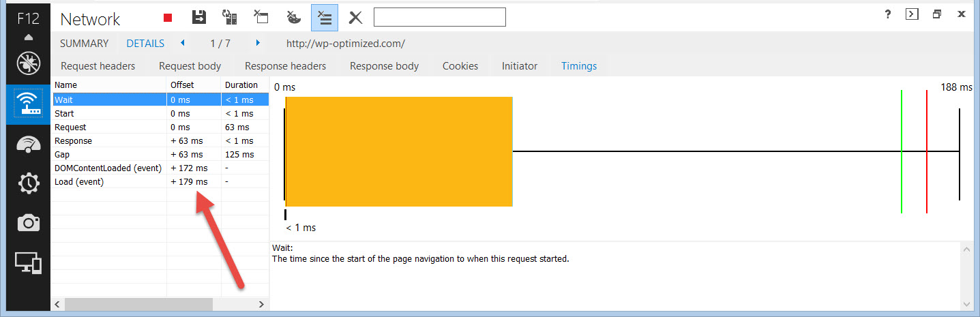This screenshot has width=980, height=317.
Task: Click the Name column header
Action: click(109, 85)
